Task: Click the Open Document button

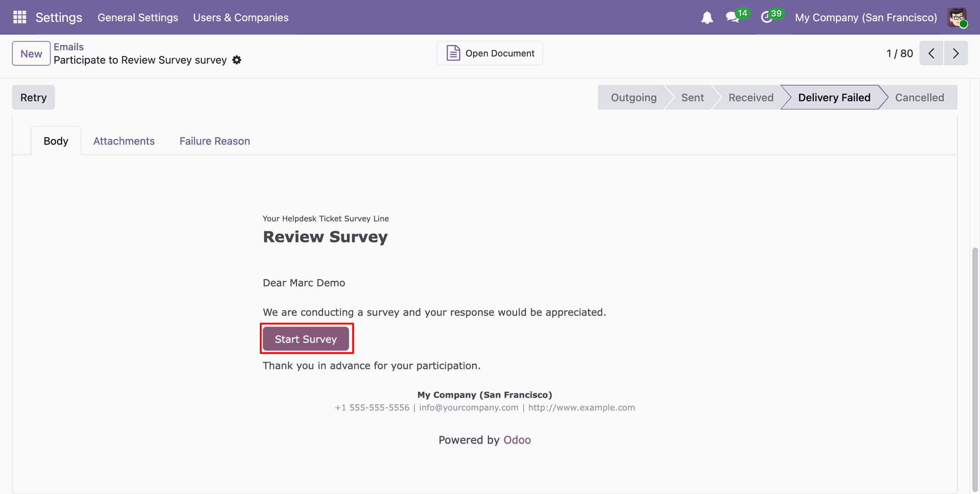Action: pyautogui.click(x=490, y=54)
